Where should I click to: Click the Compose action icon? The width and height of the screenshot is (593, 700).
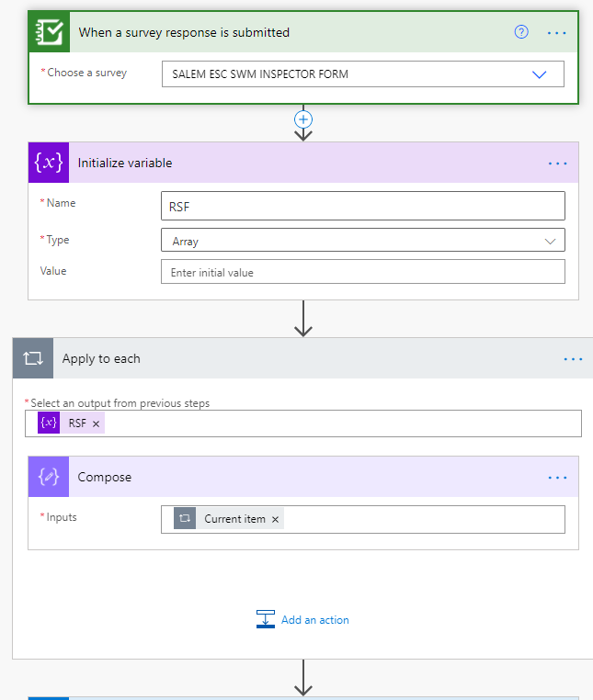49,477
